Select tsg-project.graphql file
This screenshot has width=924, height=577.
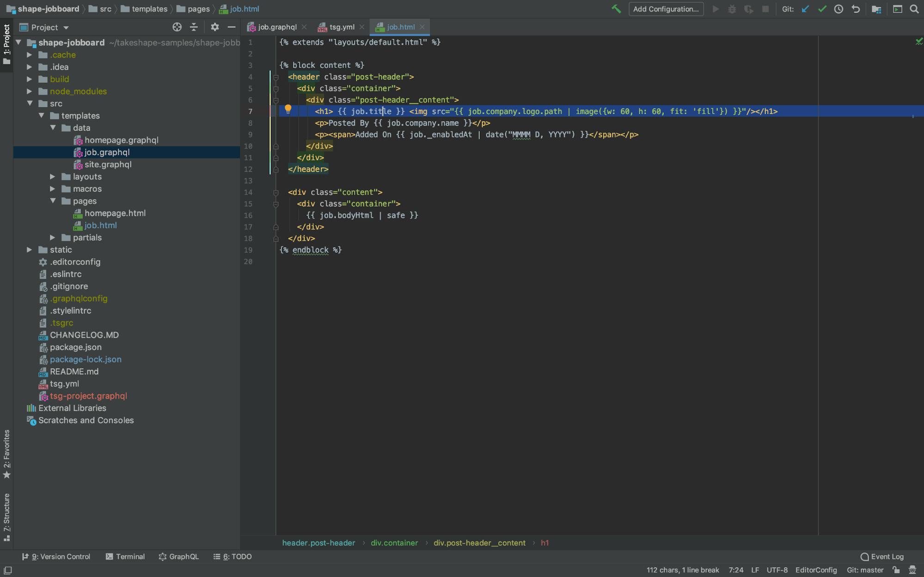click(x=88, y=396)
